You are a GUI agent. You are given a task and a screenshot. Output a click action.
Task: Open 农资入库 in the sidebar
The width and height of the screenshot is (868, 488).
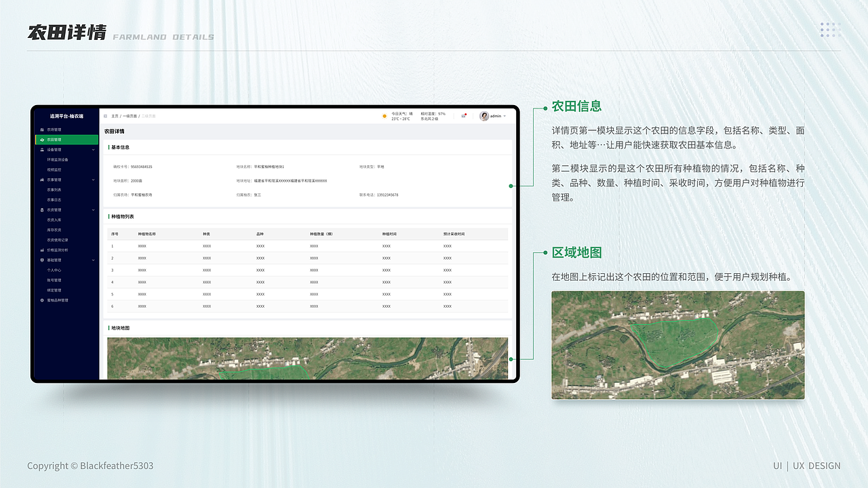pos(54,220)
